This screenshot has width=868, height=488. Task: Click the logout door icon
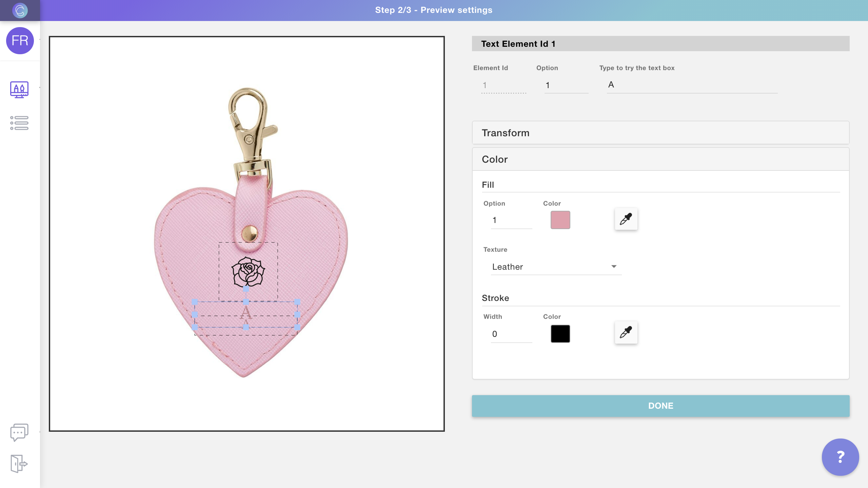(x=19, y=463)
